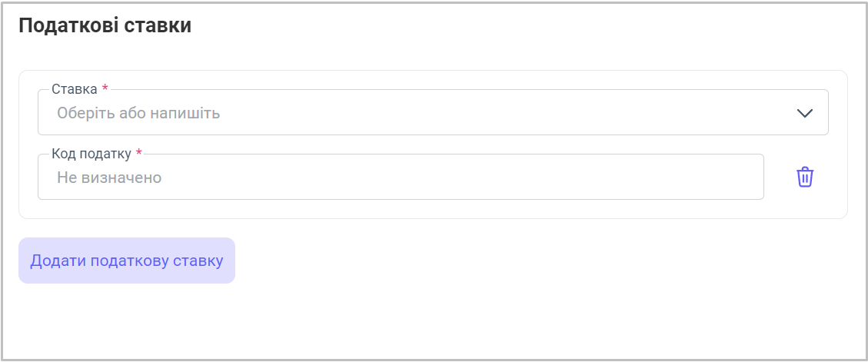
Task: Focus the 'Оберіть або напишіть' placeholder text
Action: point(138,113)
